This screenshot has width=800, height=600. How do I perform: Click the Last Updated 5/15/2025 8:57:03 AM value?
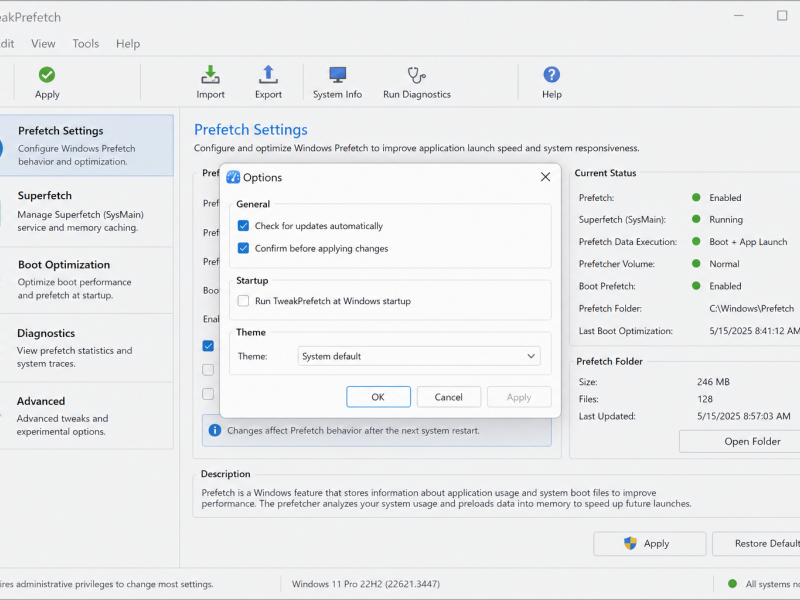click(x=743, y=416)
